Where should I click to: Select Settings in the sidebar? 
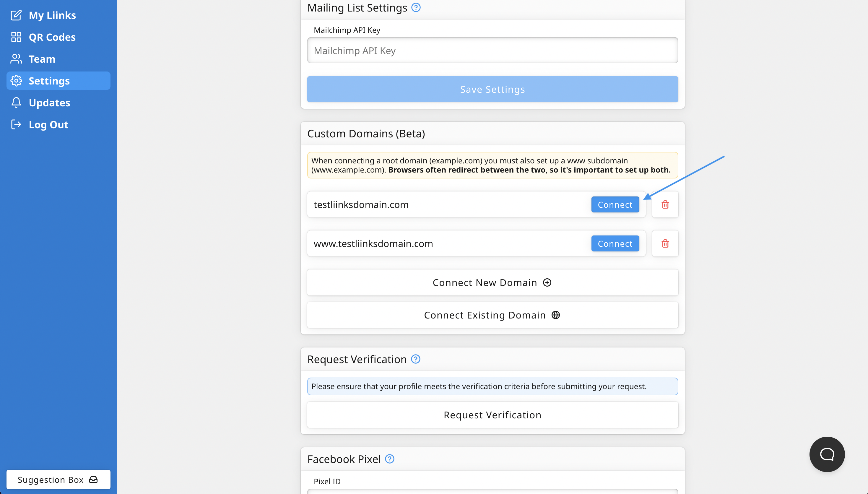[49, 81]
